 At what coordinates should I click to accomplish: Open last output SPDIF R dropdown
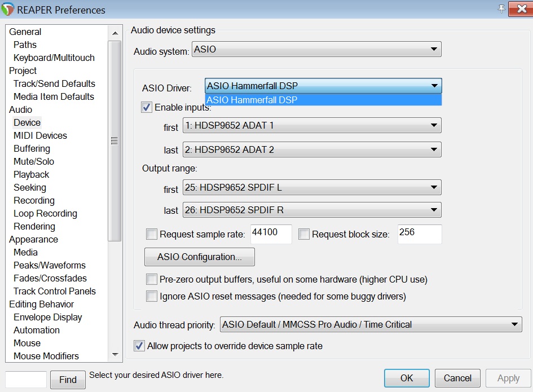(312, 210)
